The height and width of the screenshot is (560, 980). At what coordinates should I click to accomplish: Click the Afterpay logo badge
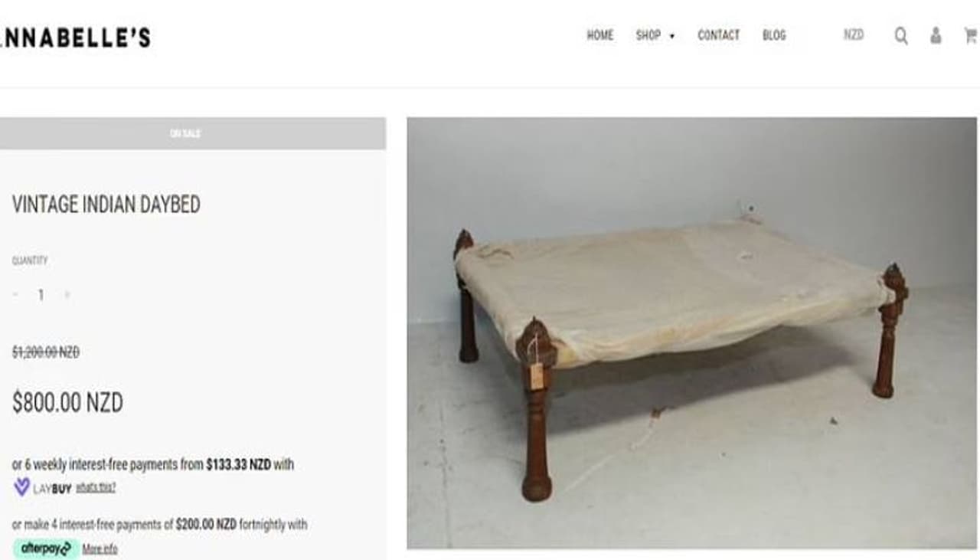(x=44, y=549)
